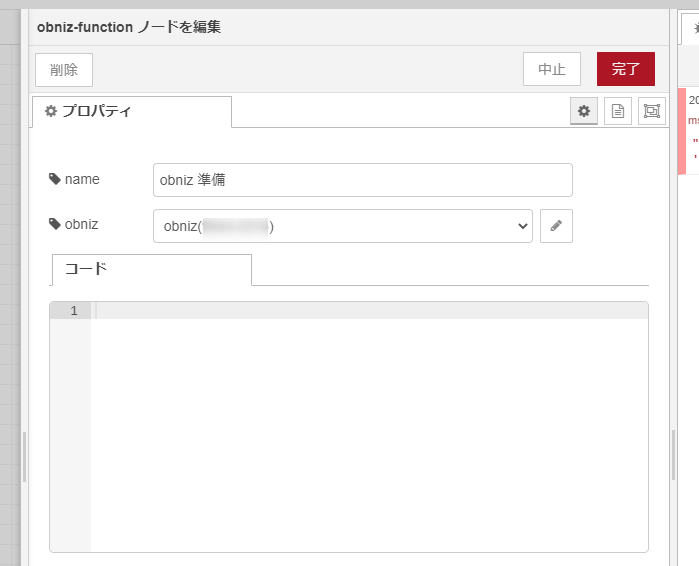Click line number 1 in editor gutter

click(72, 311)
